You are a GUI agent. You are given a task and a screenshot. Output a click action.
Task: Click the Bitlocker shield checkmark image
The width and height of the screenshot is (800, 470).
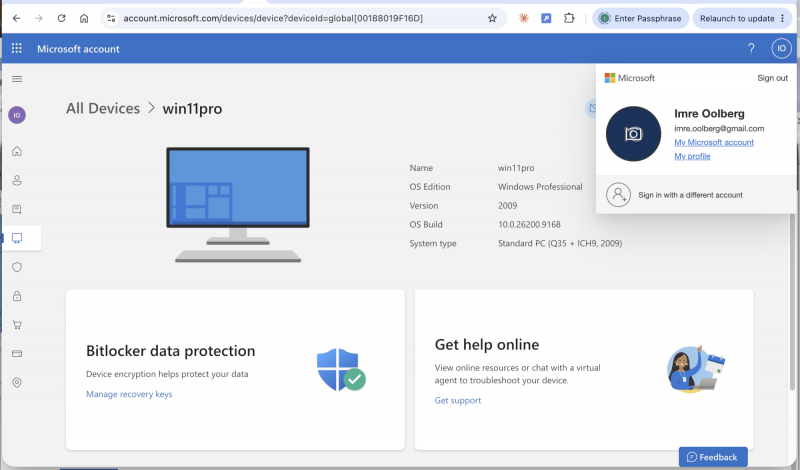click(x=341, y=369)
